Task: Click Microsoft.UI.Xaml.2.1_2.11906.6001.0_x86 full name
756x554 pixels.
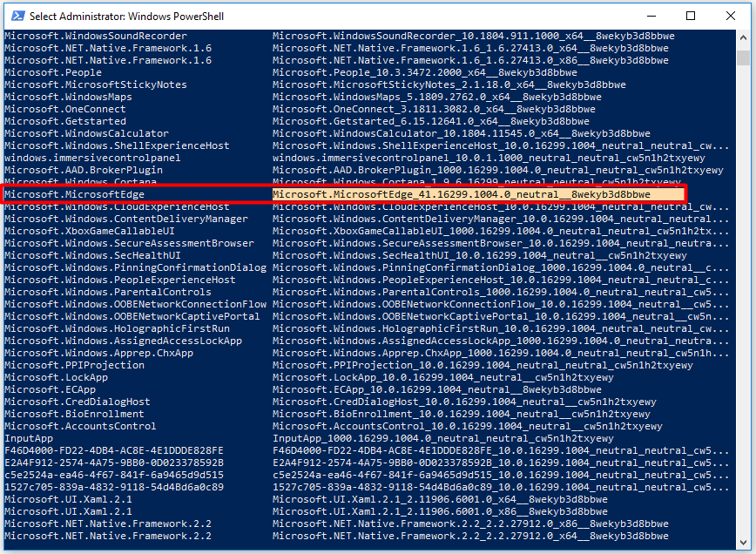Action: coord(440,511)
